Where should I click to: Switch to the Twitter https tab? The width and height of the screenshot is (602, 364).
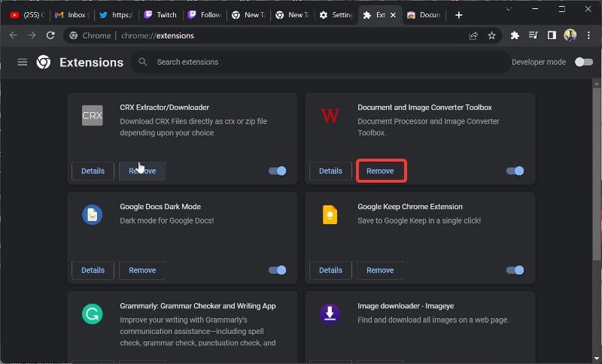click(116, 15)
